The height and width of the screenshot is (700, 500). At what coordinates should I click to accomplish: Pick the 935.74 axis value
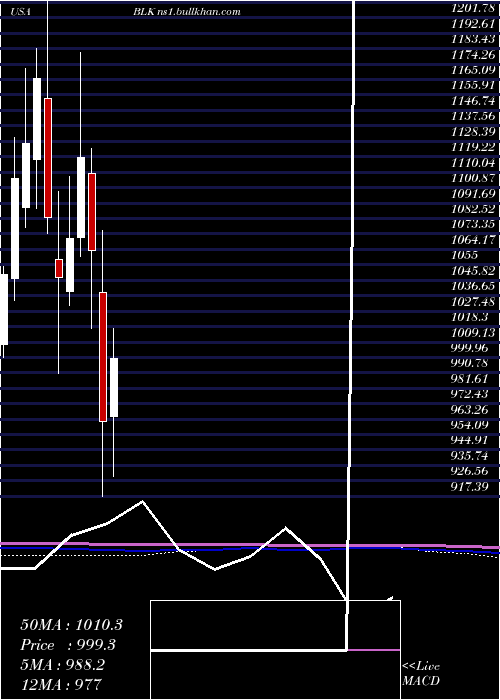point(470,456)
